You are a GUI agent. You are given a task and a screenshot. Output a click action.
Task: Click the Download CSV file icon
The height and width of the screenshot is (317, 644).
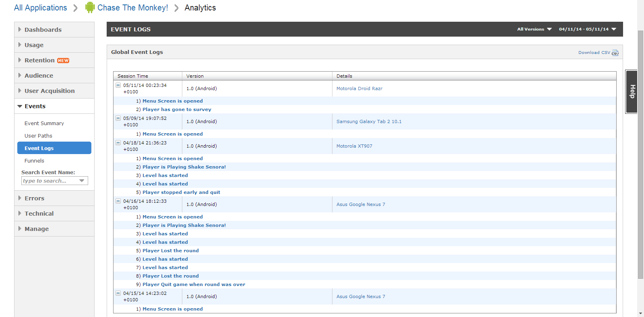(615, 53)
